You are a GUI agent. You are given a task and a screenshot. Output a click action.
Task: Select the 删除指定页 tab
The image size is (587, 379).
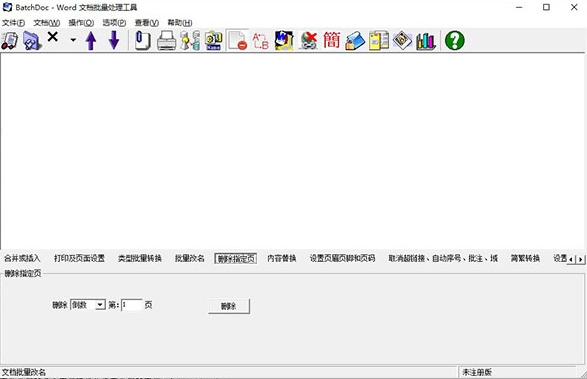[236, 258]
